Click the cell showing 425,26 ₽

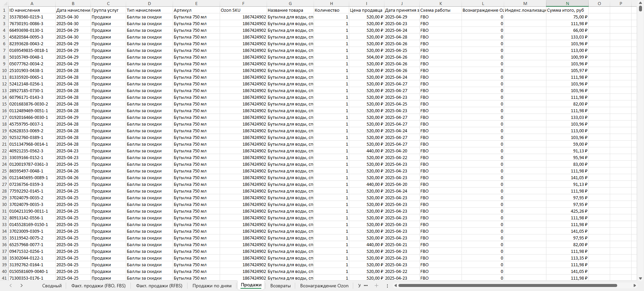pos(567,211)
